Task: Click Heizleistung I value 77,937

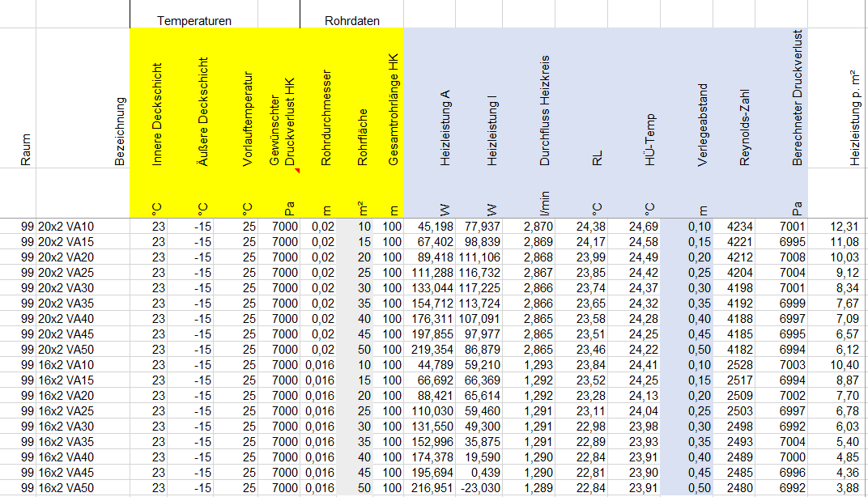Action: tap(479, 227)
